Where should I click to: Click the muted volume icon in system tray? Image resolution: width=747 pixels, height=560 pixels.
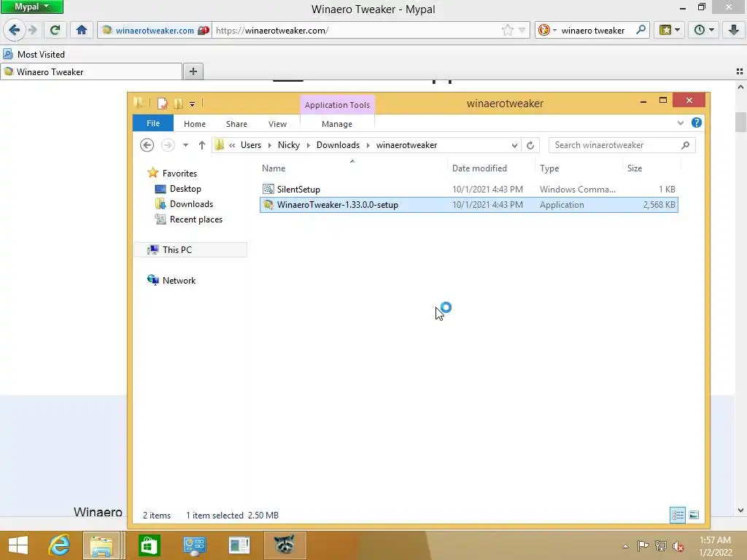[x=678, y=546]
